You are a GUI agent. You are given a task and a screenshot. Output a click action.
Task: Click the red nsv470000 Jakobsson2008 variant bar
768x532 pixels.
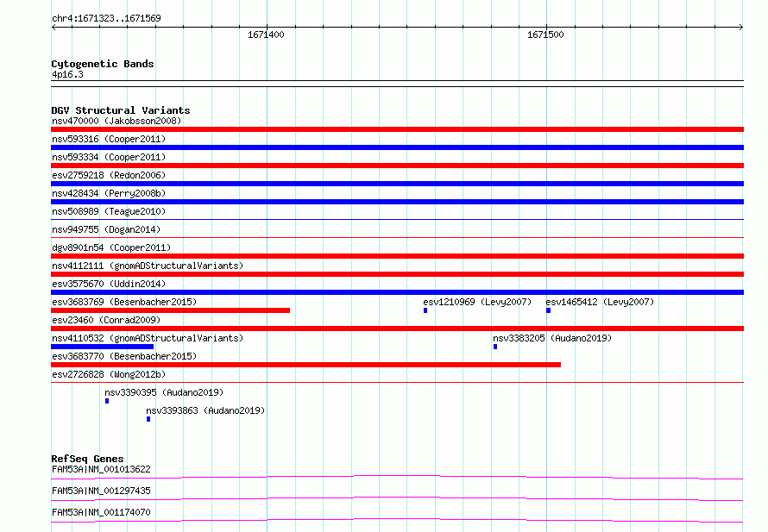coord(397,129)
